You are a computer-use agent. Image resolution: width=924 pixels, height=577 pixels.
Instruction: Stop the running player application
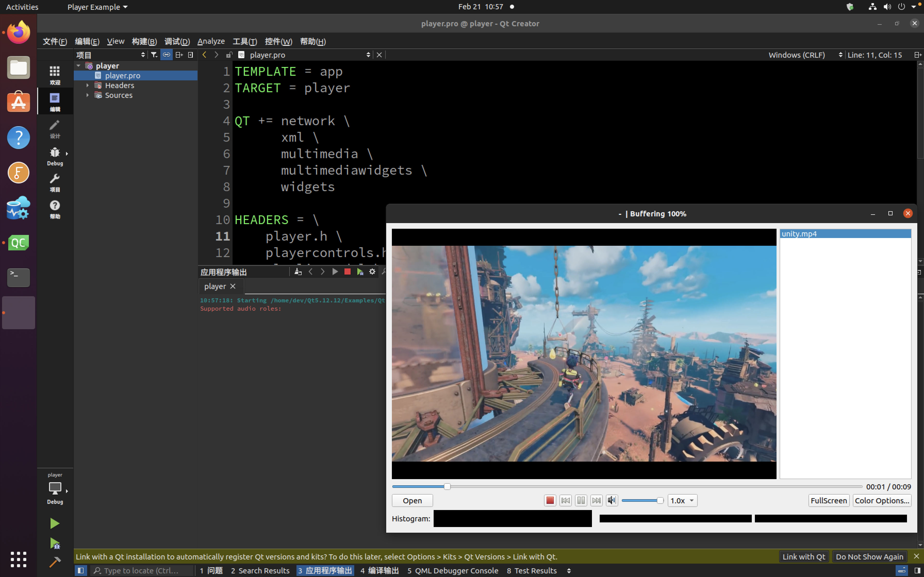(347, 272)
